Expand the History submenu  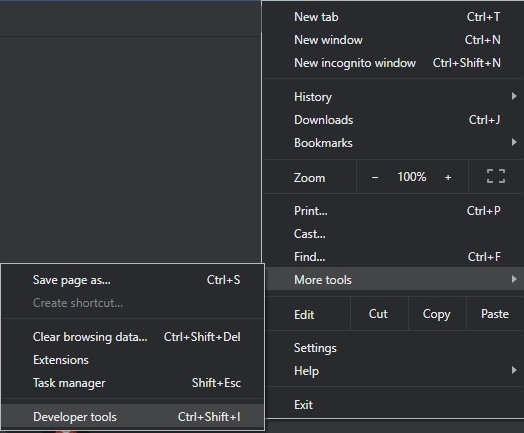coord(393,97)
